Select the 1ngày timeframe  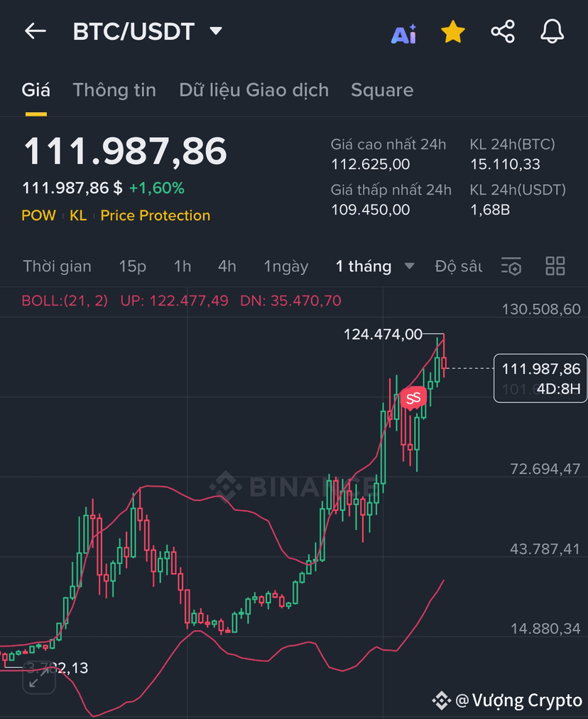(x=286, y=266)
